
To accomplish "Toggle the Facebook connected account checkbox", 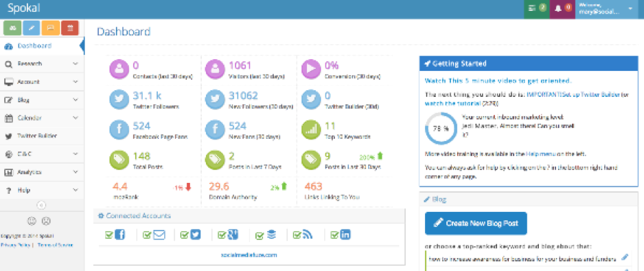I will click(x=109, y=235).
